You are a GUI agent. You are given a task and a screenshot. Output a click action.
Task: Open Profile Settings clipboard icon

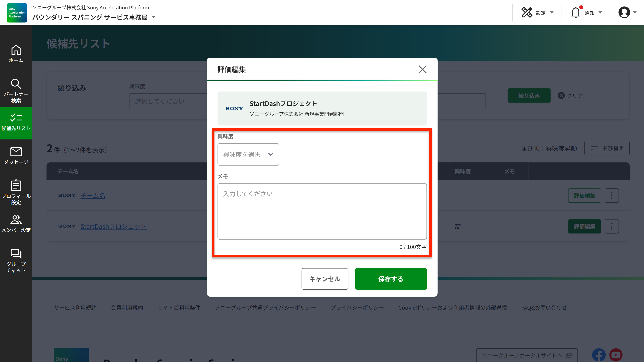click(x=16, y=185)
